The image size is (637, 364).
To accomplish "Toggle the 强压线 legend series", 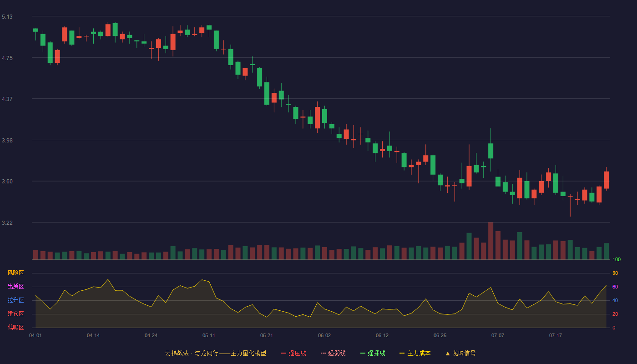I will coord(293,353).
